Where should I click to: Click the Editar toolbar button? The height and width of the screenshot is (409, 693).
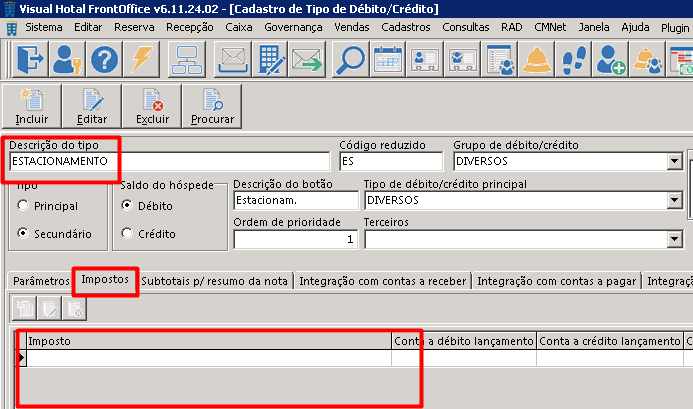(92, 107)
